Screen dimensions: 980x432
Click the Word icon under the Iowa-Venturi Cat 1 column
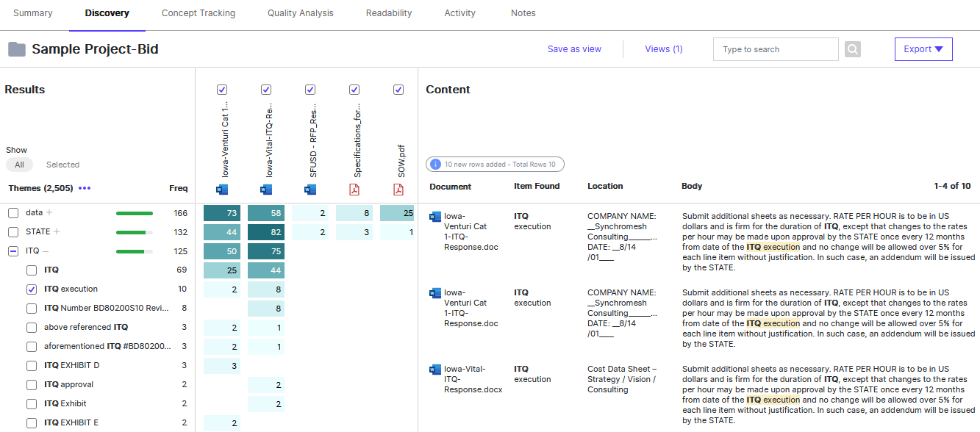pyautogui.click(x=222, y=190)
